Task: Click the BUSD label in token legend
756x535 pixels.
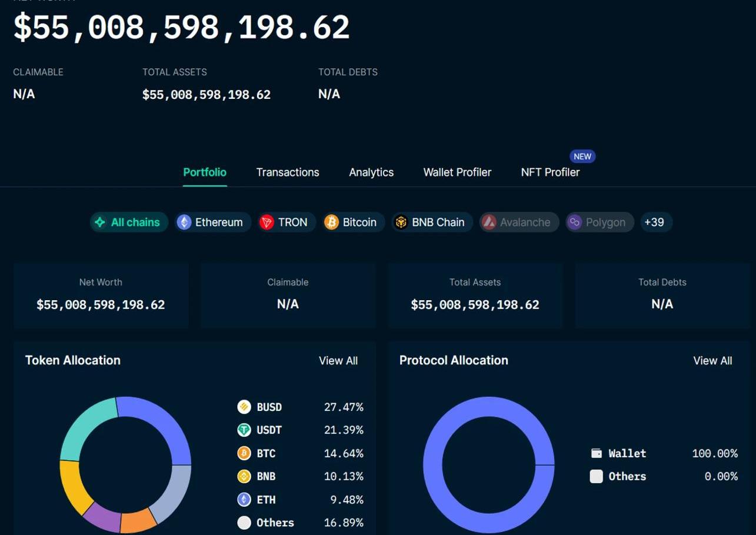Action: 269,407
